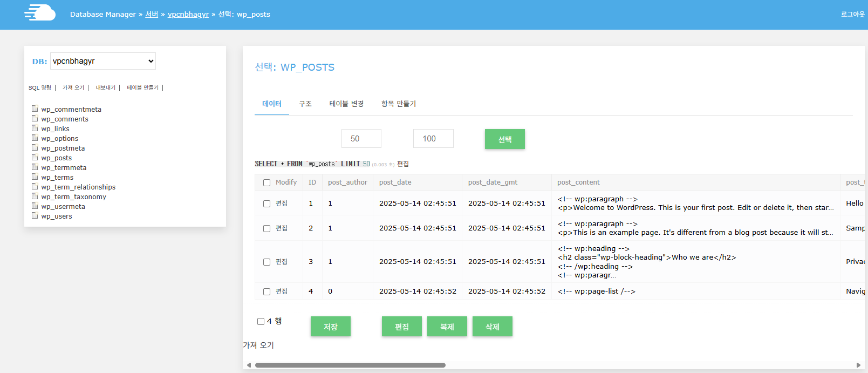868x373 pixels.
Task: Follow the 서버 breadcrumb link
Action: pyautogui.click(x=152, y=15)
